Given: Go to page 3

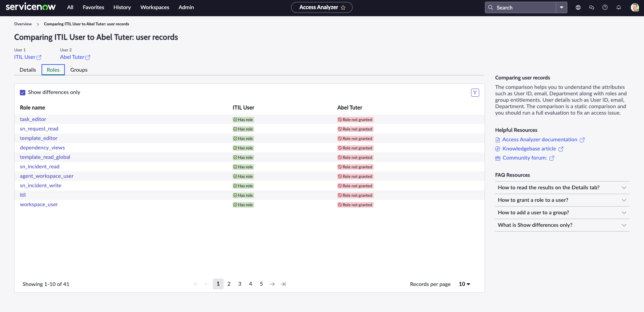Looking at the screenshot, I should click(x=240, y=284).
